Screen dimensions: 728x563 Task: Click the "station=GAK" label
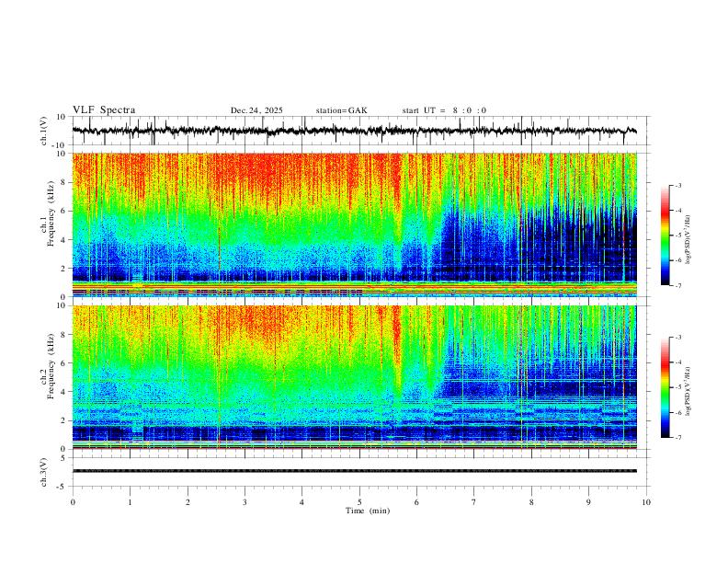(341, 110)
